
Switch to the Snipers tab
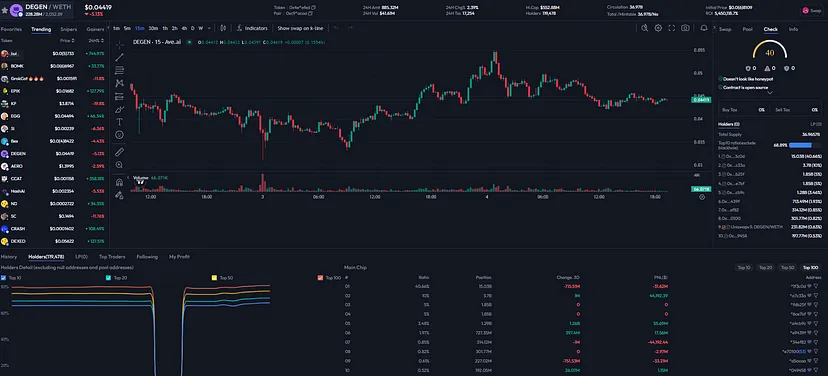69,29
